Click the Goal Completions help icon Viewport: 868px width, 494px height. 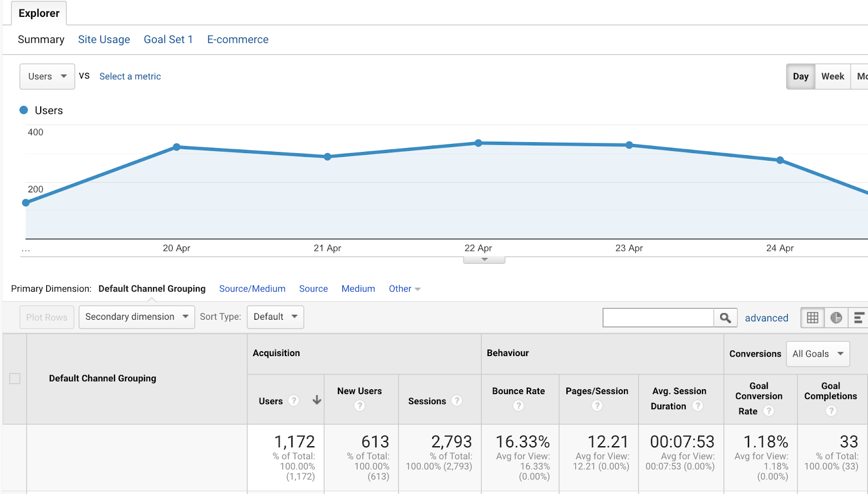coord(831,411)
